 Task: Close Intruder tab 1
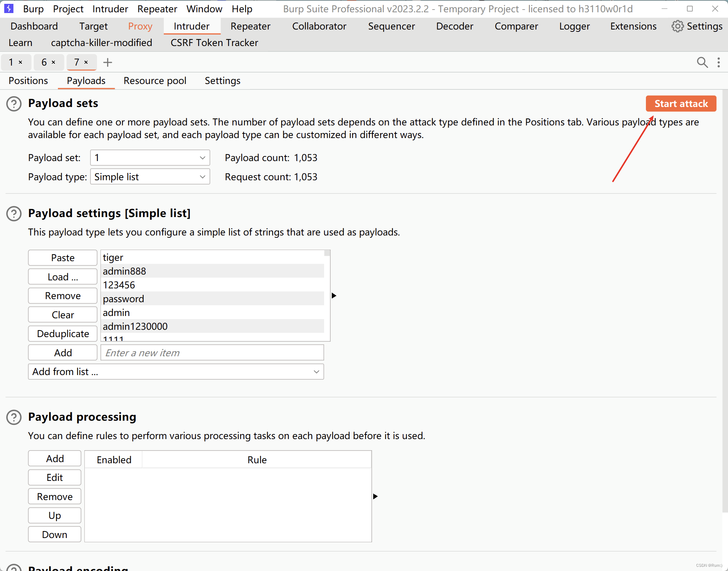click(20, 62)
